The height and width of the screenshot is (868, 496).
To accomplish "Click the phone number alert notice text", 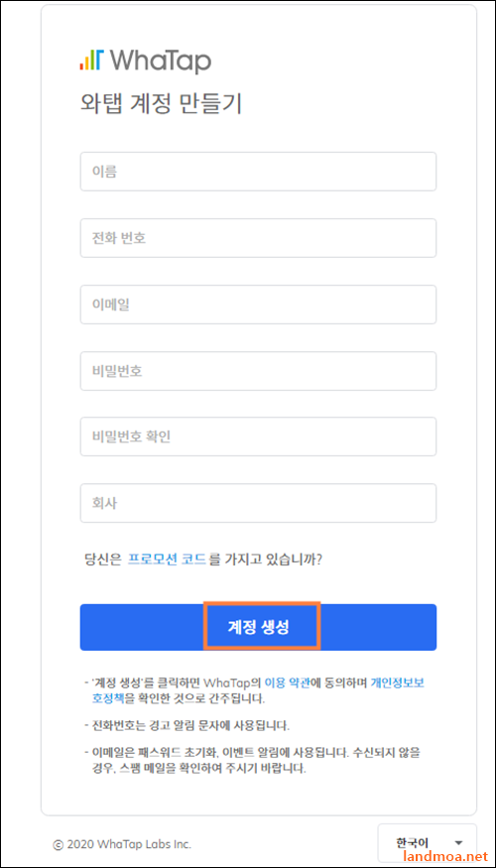I will (187, 724).
